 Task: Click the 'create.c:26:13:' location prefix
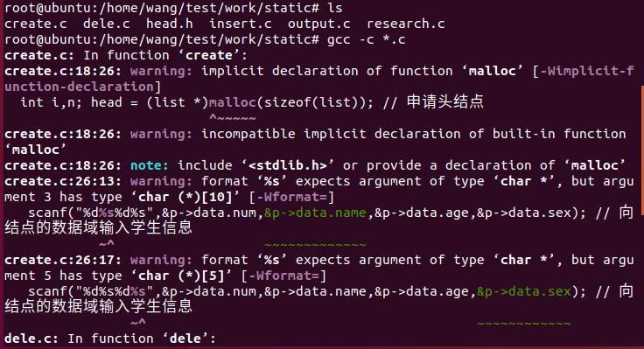(63, 181)
